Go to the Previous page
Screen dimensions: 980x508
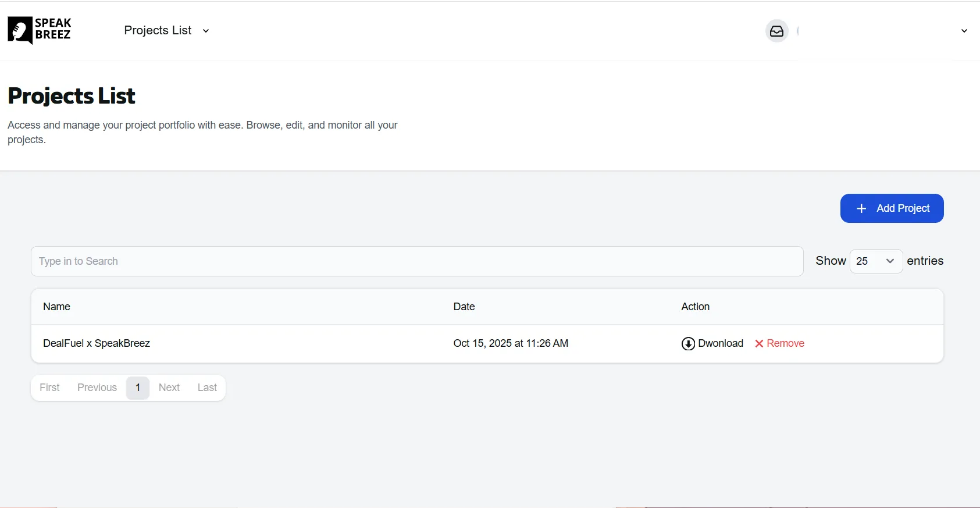click(x=97, y=388)
